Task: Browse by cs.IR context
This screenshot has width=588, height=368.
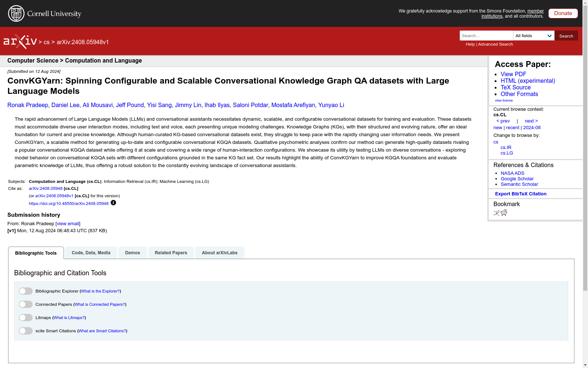Action: 506,148
